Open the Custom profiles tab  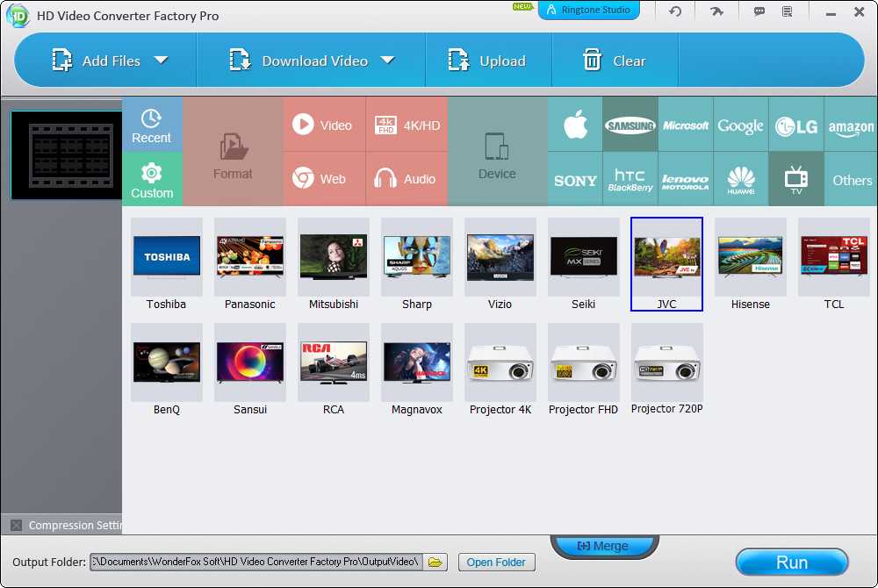pyautogui.click(x=152, y=180)
